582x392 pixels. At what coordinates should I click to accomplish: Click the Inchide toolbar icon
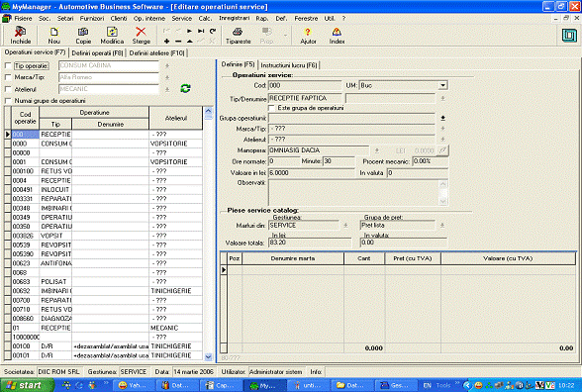[x=21, y=36]
